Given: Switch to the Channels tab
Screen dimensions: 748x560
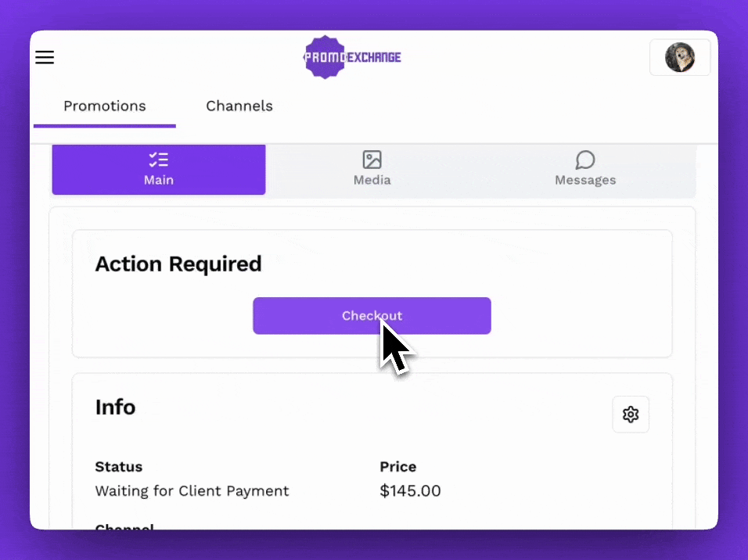Looking at the screenshot, I should tap(239, 106).
